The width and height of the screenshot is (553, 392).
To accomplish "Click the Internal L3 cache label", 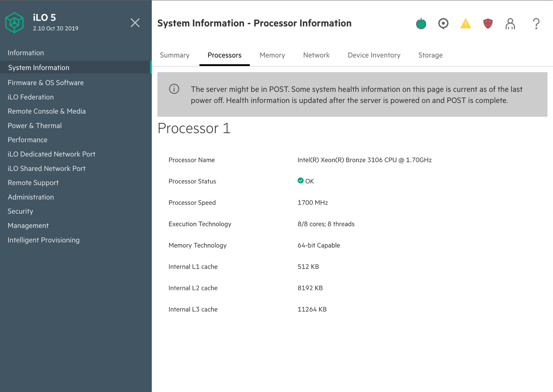I will click(x=193, y=309).
